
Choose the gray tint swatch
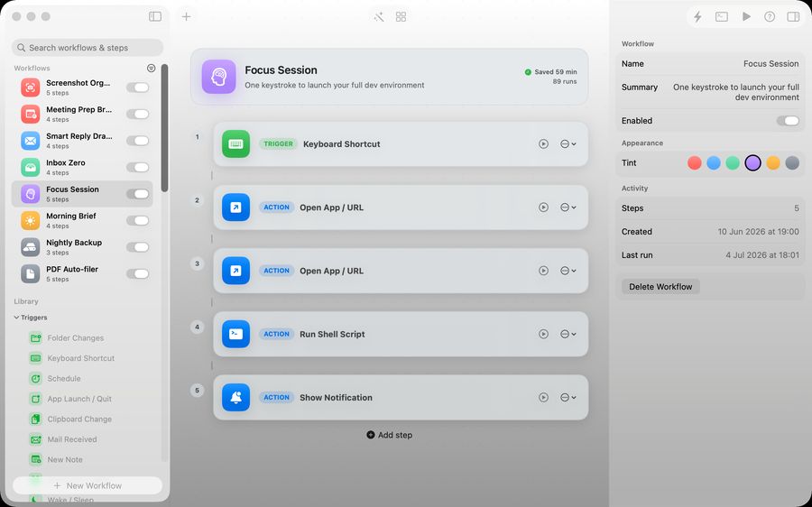click(x=792, y=163)
